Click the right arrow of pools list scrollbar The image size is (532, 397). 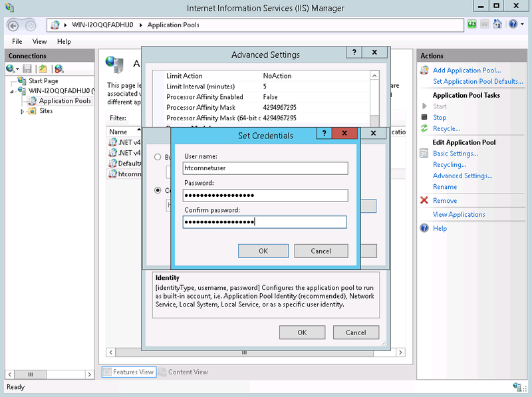(x=401, y=352)
